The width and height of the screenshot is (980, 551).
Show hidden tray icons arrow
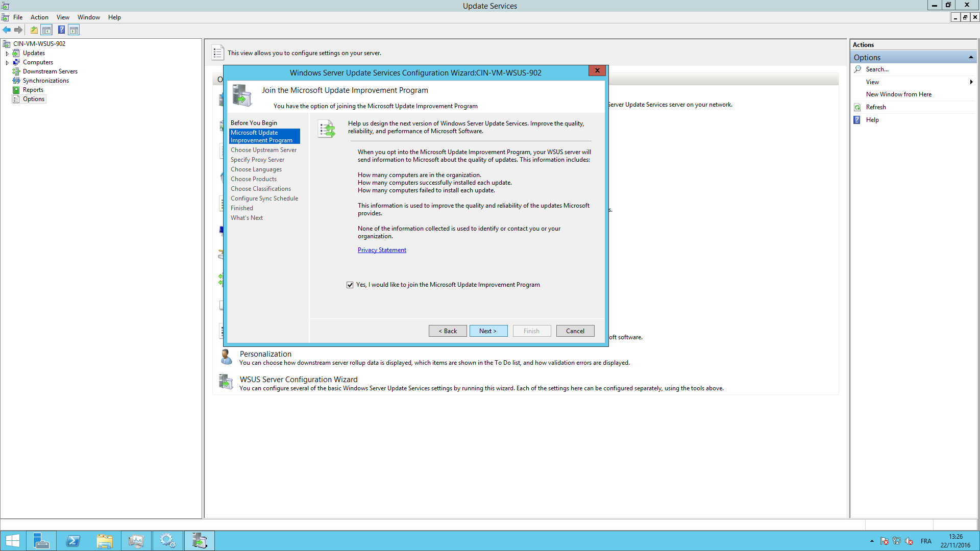[872, 541]
